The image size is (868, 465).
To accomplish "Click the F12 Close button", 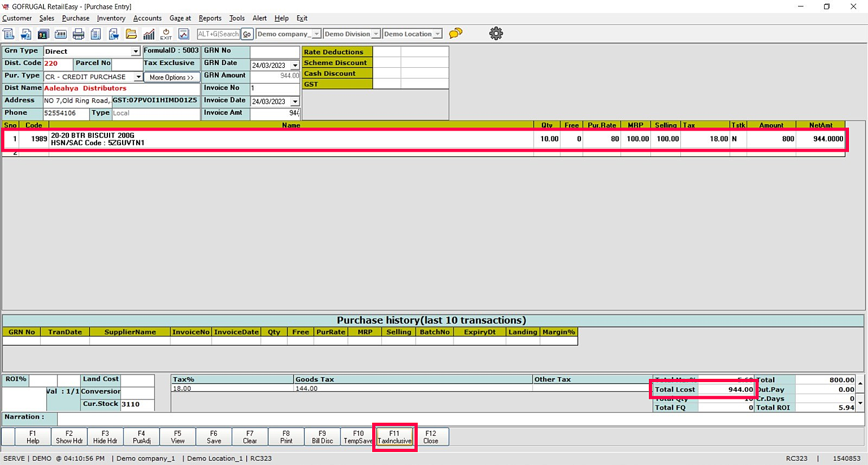I will point(431,437).
